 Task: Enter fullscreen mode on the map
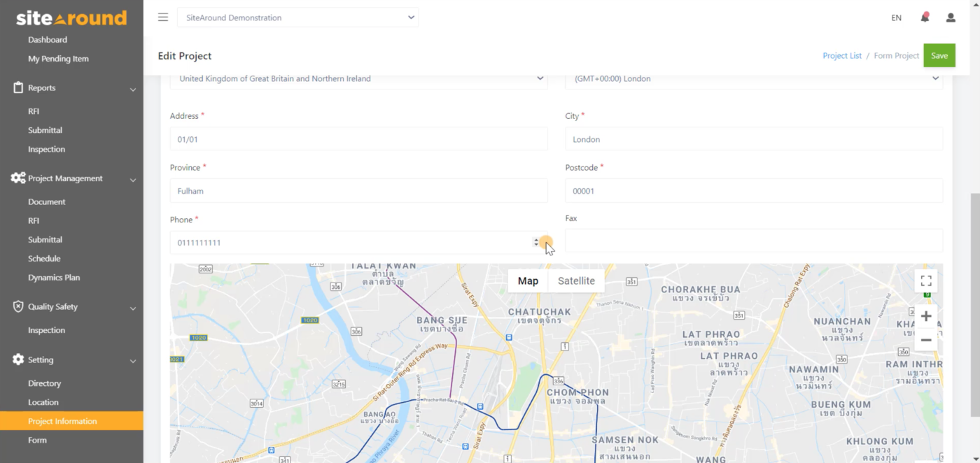coord(925,280)
